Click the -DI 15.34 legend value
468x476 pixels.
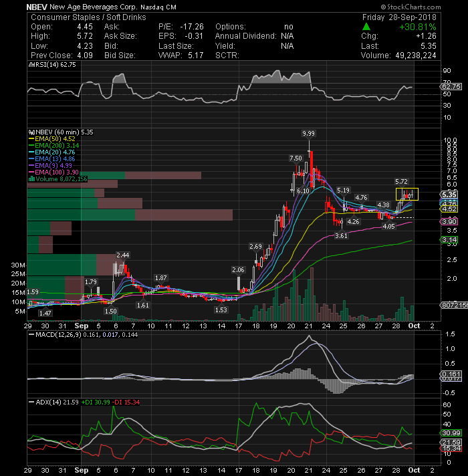coord(126,402)
